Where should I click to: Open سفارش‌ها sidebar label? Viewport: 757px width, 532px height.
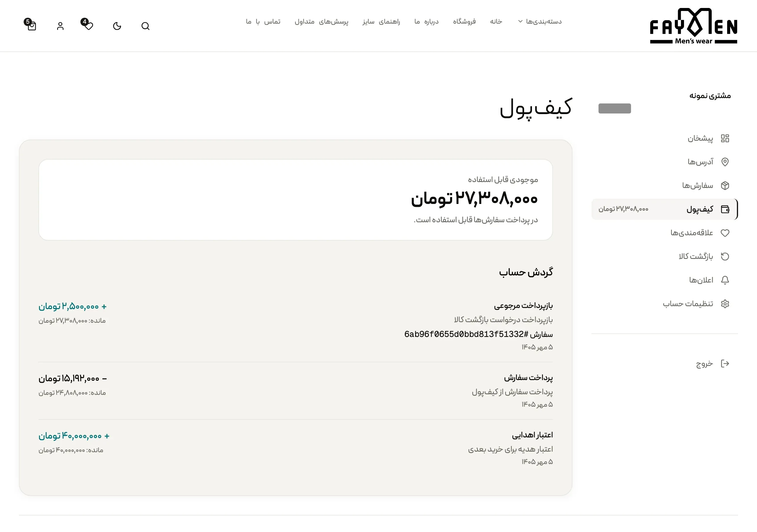[x=698, y=186]
